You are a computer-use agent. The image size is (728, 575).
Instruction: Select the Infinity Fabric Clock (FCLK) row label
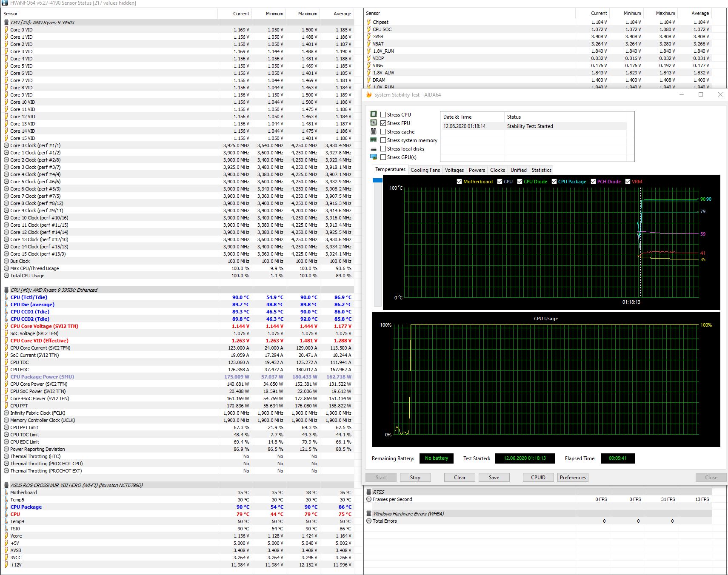[38, 413]
